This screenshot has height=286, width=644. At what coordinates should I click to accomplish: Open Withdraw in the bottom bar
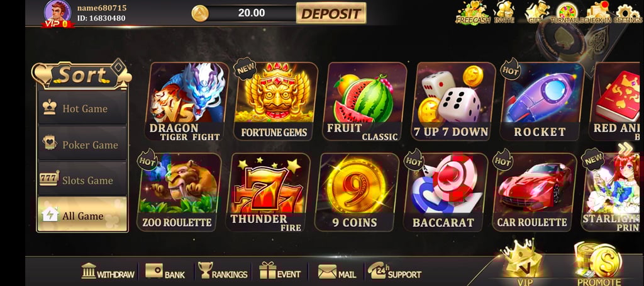coord(108,272)
